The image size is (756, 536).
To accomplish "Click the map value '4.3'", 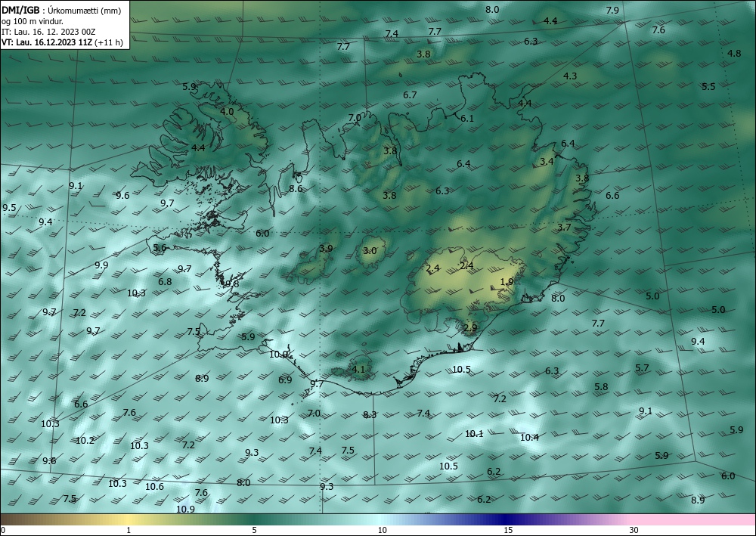I will tap(570, 76).
